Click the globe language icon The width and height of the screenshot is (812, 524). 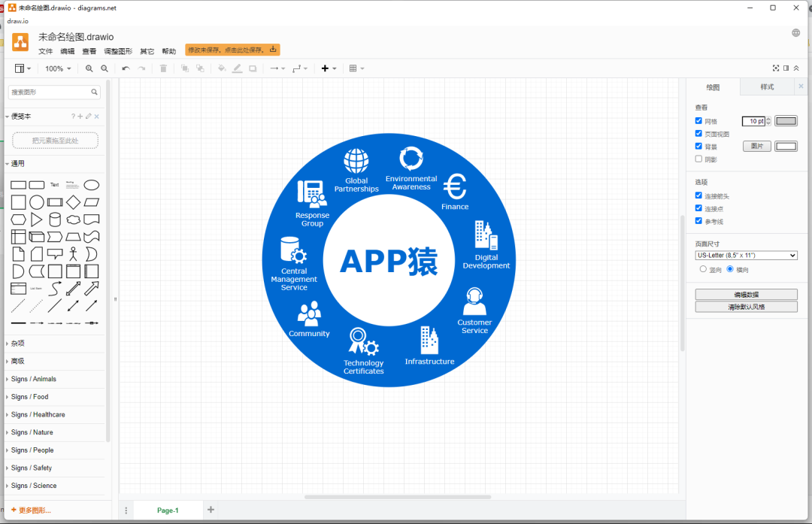pos(796,32)
